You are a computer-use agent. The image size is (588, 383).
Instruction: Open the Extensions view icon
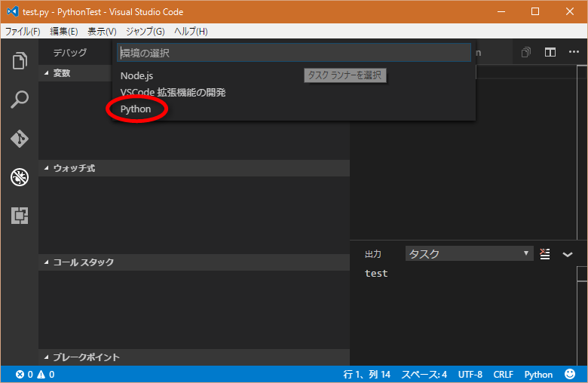(x=20, y=216)
